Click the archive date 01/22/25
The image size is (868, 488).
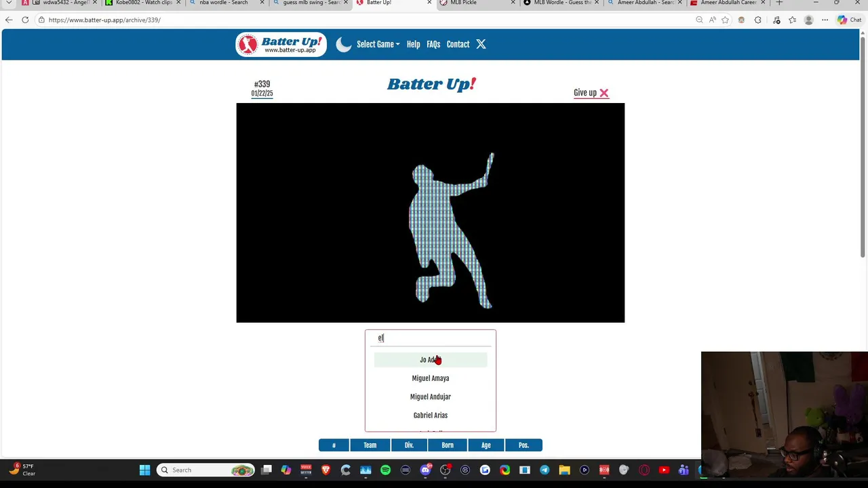point(262,94)
